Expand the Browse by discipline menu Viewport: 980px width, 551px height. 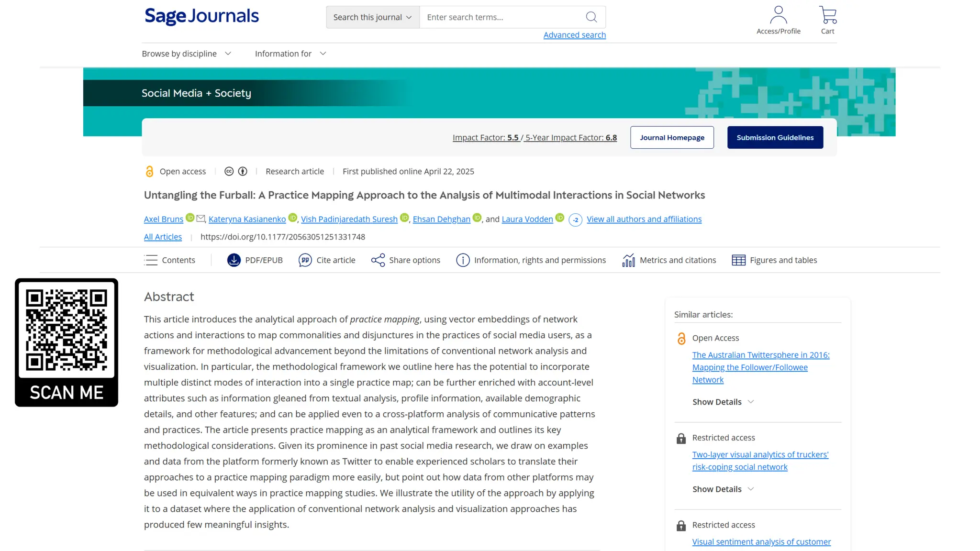pyautogui.click(x=187, y=54)
